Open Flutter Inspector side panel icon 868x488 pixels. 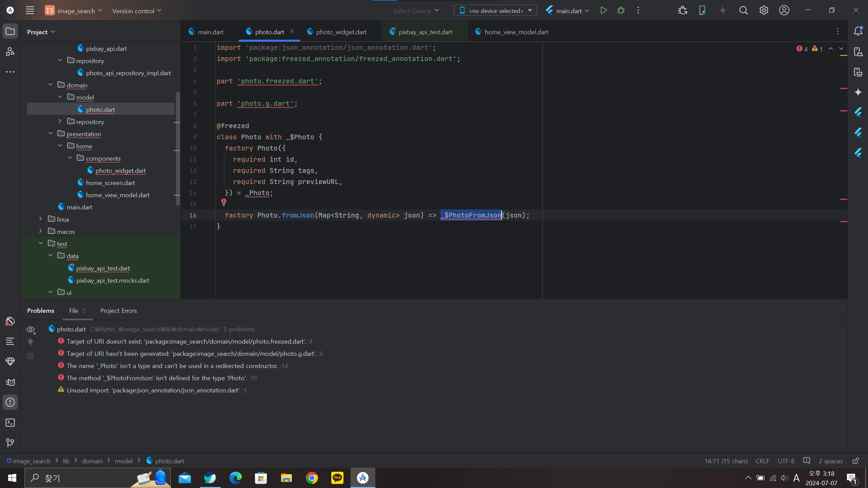(x=858, y=113)
